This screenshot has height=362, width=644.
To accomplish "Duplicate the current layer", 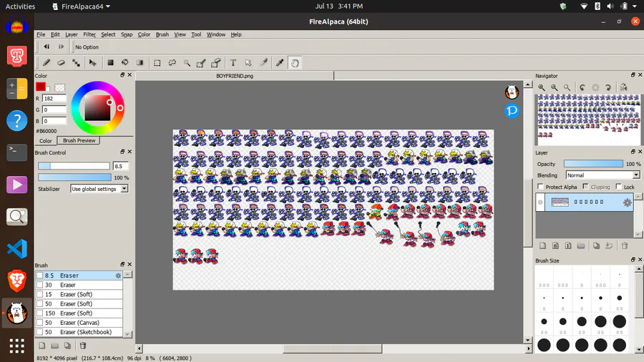I will click(x=596, y=245).
